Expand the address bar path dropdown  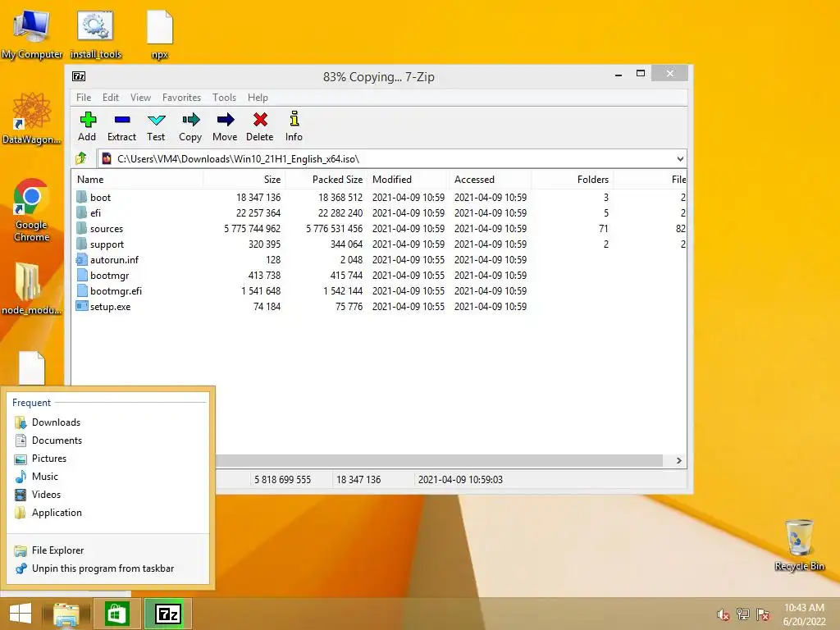tap(680, 159)
